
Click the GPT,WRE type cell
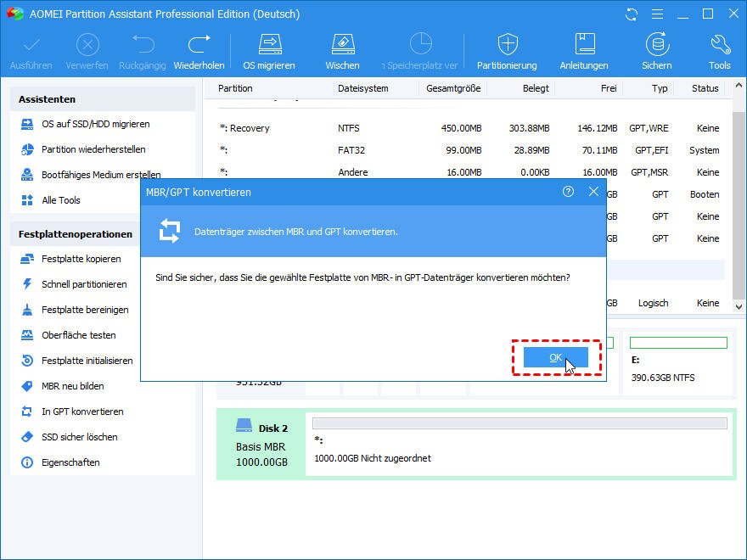click(x=649, y=128)
